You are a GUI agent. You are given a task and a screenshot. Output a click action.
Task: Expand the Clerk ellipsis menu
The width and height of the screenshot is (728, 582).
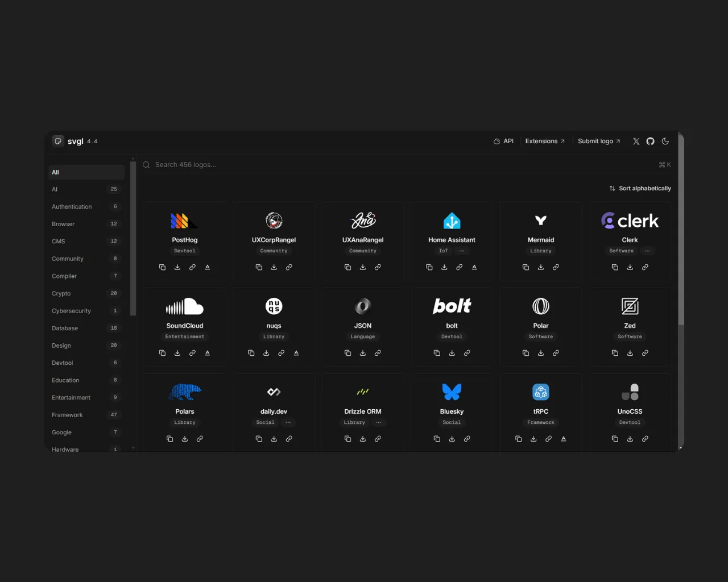point(647,251)
